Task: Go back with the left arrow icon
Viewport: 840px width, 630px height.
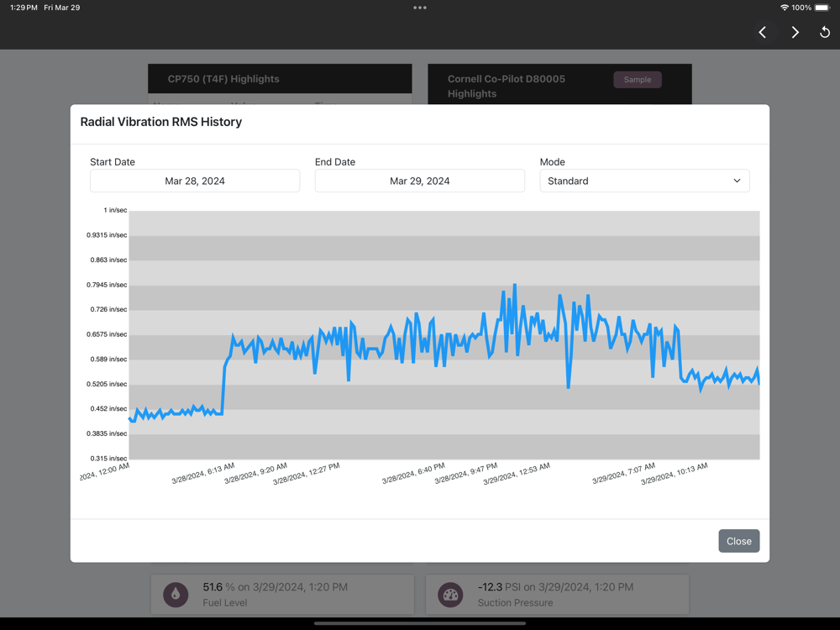Action: [x=763, y=32]
